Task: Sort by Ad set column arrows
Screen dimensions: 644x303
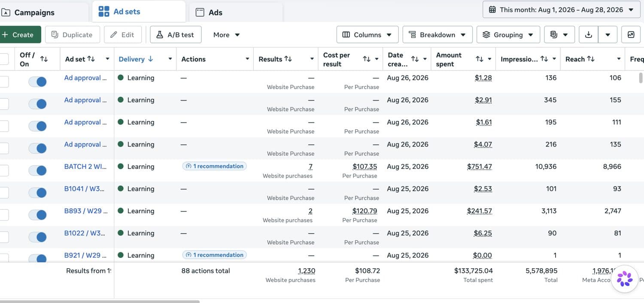Action: (x=91, y=59)
